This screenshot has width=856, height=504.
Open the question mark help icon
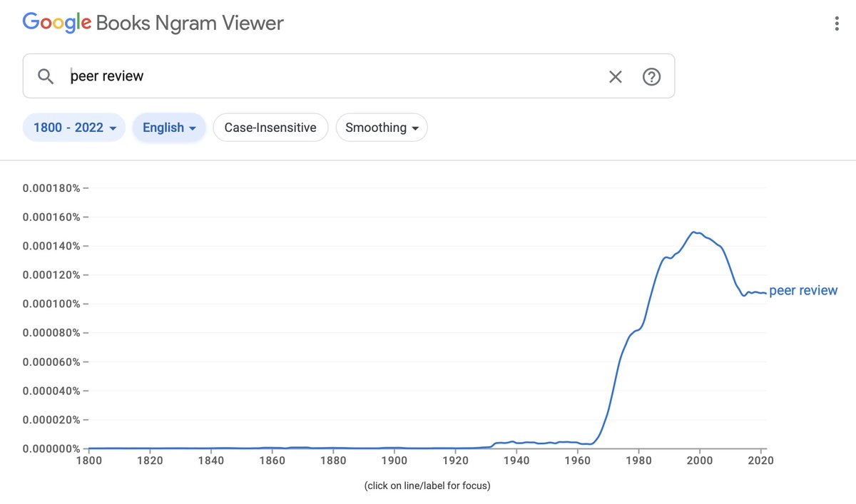(x=651, y=76)
